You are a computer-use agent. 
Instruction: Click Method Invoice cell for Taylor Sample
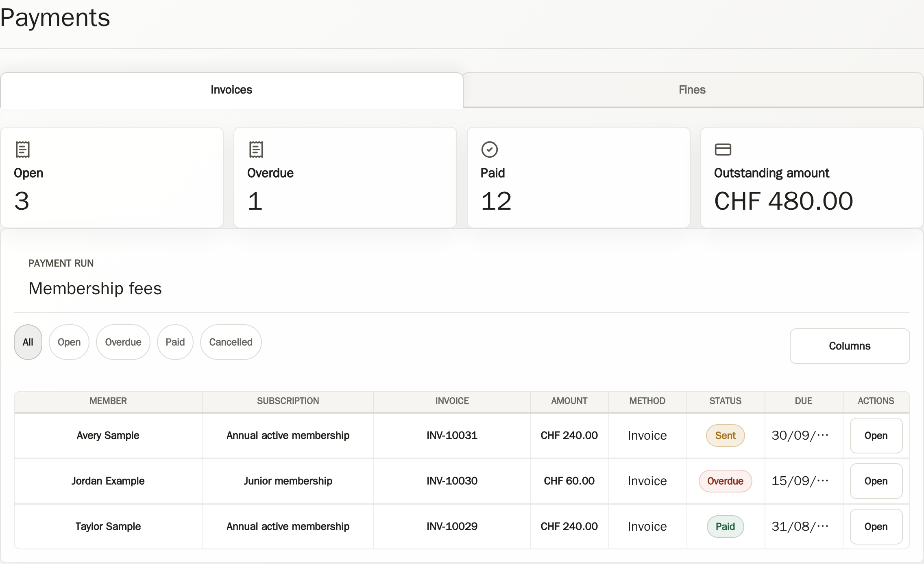(x=647, y=527)
